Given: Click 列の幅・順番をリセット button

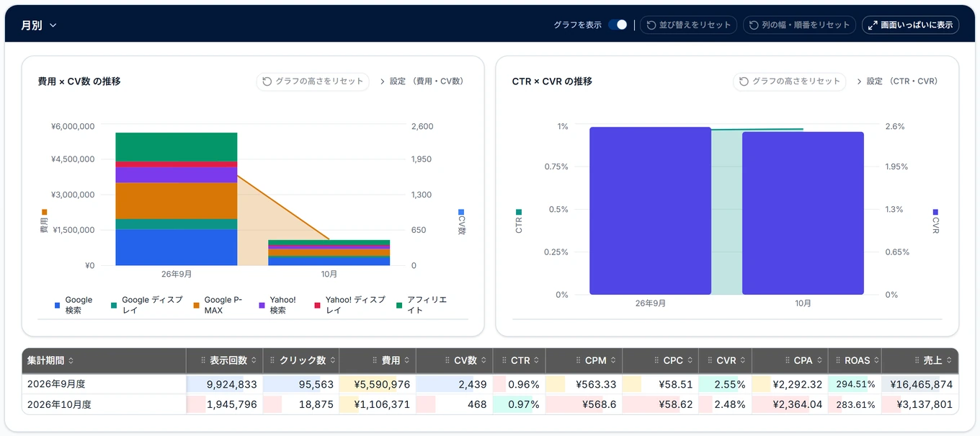Looking at the screenshot, I should point(799,25).
